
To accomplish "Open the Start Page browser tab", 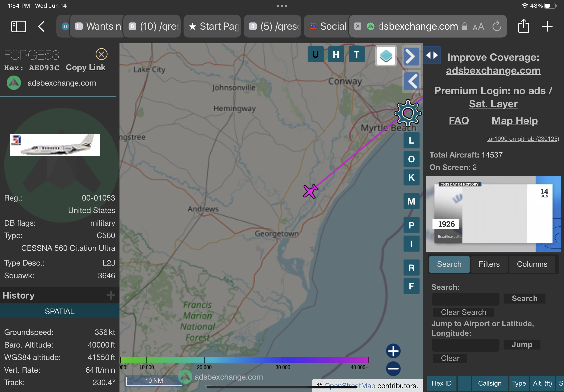I will point(212,26).
